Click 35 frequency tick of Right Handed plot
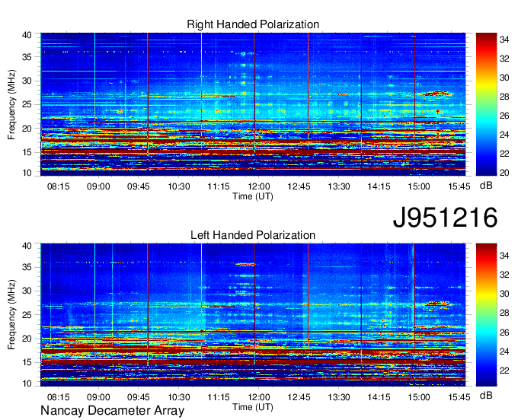Viewport: 518px width, 420px height. click(x=27, y=57)
